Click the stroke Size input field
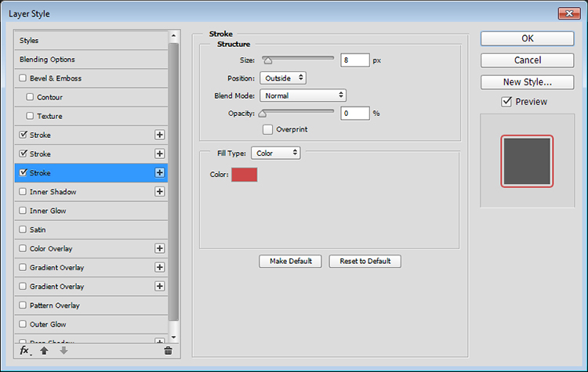Image resolution: width=588 pixels, height=372 pixels. click(355, 60)
